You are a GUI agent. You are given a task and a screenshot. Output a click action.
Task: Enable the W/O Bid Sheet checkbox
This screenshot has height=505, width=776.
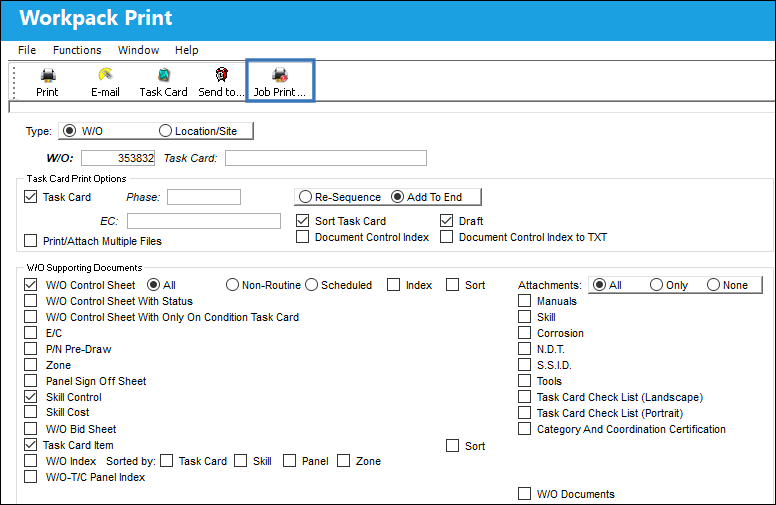point(31,429)
